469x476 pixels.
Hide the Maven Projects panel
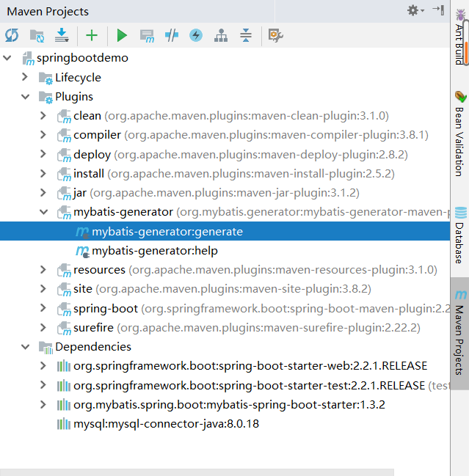439,10
